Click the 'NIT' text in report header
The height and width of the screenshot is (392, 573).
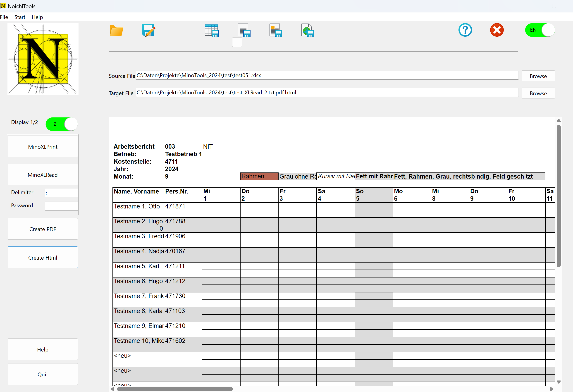208,146
